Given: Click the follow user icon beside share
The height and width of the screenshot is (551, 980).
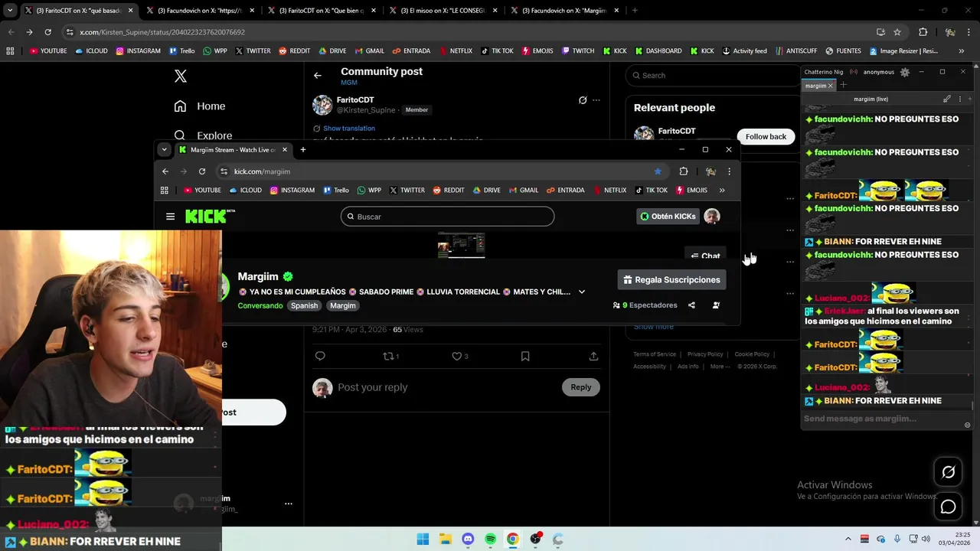Looking at the screenshot, I should pyautogui.click(x=716, y=305).
